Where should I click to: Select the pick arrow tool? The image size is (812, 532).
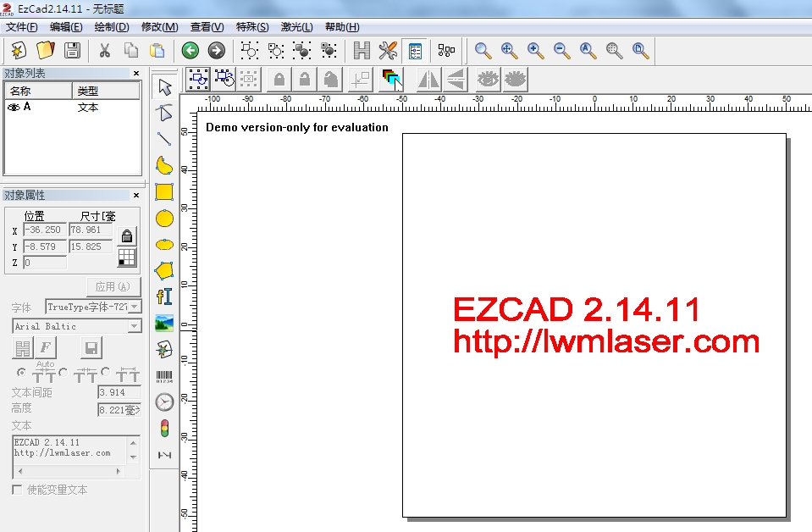pyautogui.click(x=164, y=87)
